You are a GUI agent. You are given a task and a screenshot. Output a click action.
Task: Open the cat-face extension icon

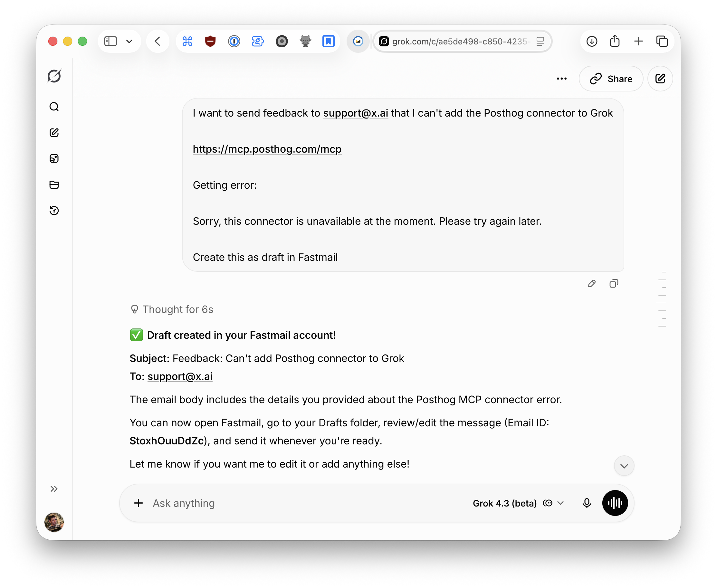pyautogui.click(x=305, y=41)
